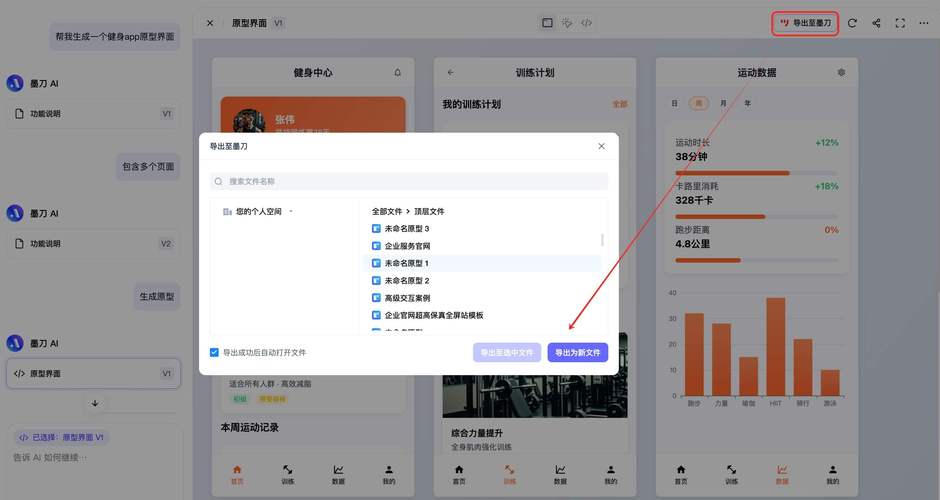Go to 全部文件 in the breadcrumb

tap(387, 212)
